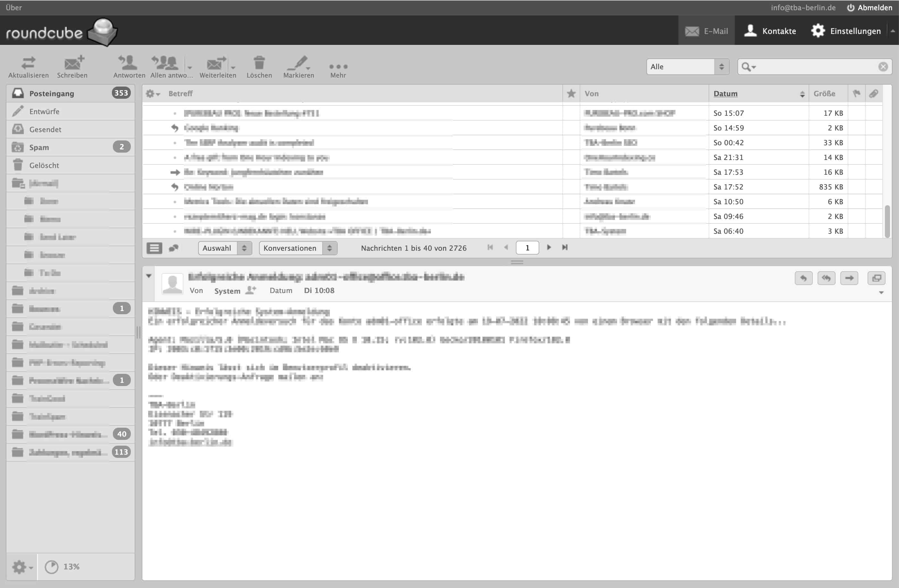Toggle the threaded list view icon below the messages
The image size is (899, 588).
(174, 248)
